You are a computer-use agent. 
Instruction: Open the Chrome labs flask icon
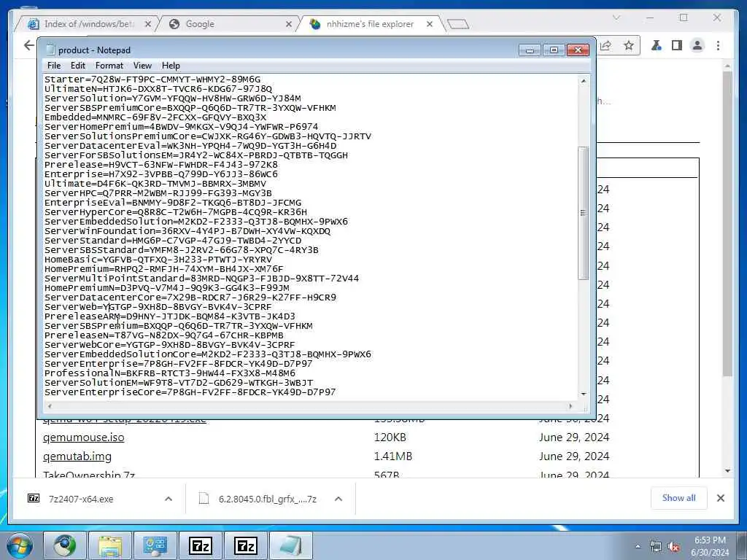tap(657, 45)
